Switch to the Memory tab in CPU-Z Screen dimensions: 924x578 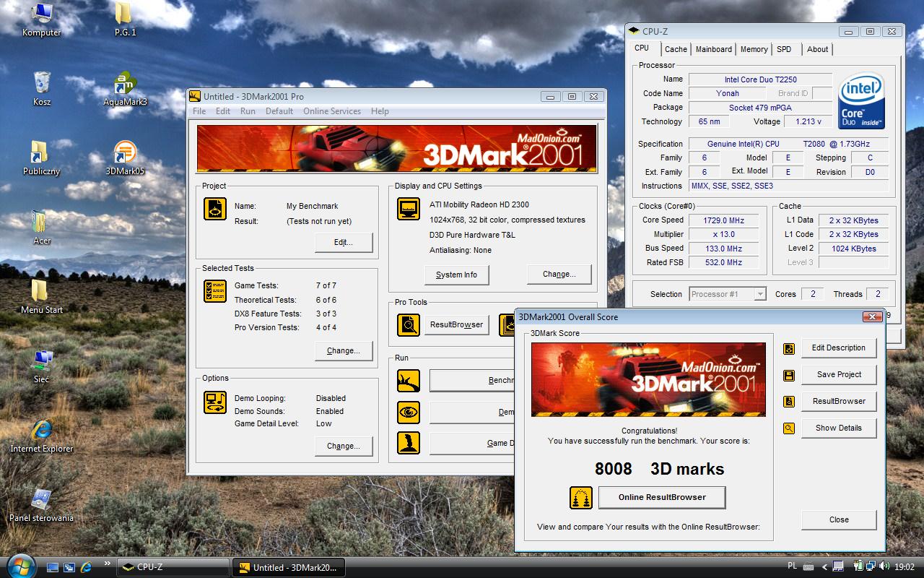[754, 49]
